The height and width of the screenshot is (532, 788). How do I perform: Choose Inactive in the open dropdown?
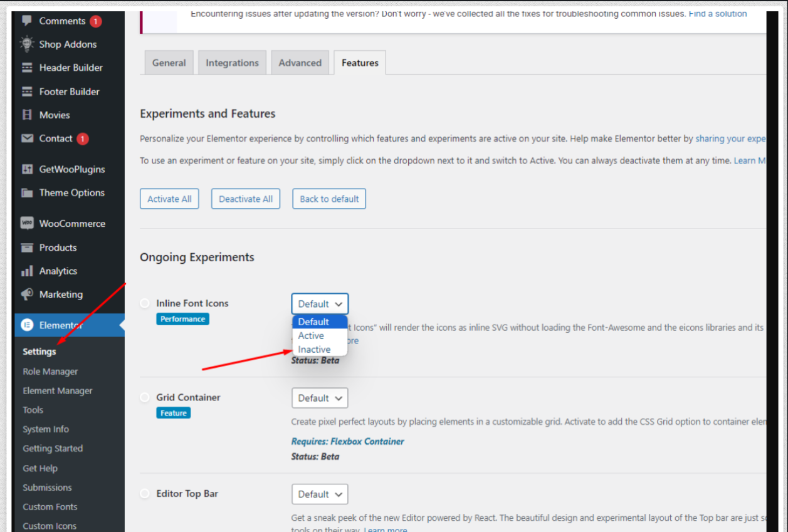[x=314, y=350]
